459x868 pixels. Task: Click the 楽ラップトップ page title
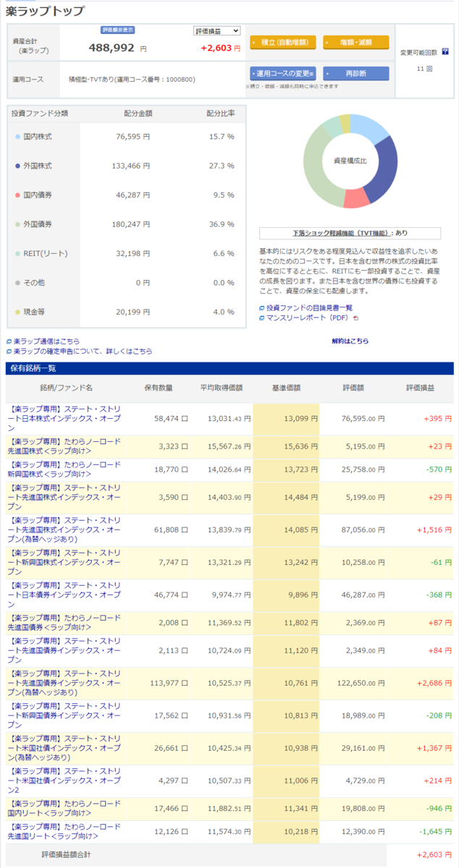pos(45,11)
